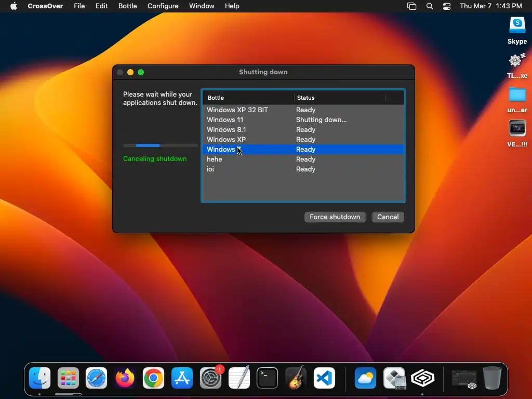Open Control Center in menu bar
Viewport: 532px width, 399px height.
[x=447, y=6]
